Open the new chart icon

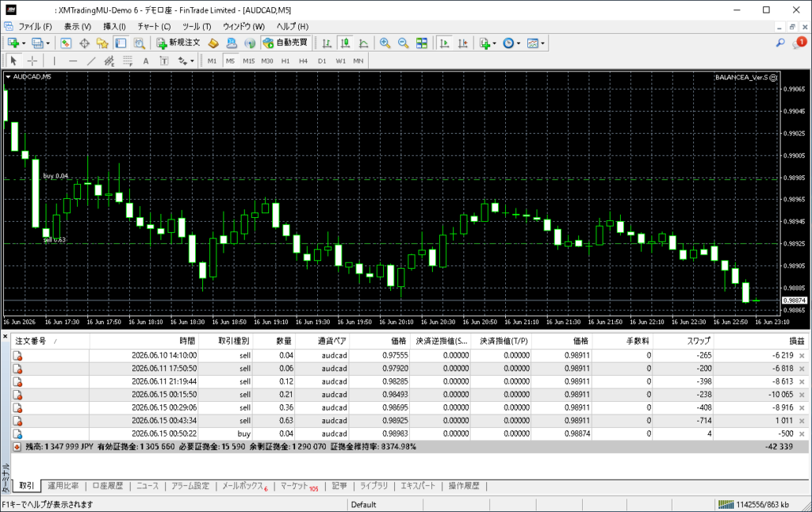click(13, 43)
